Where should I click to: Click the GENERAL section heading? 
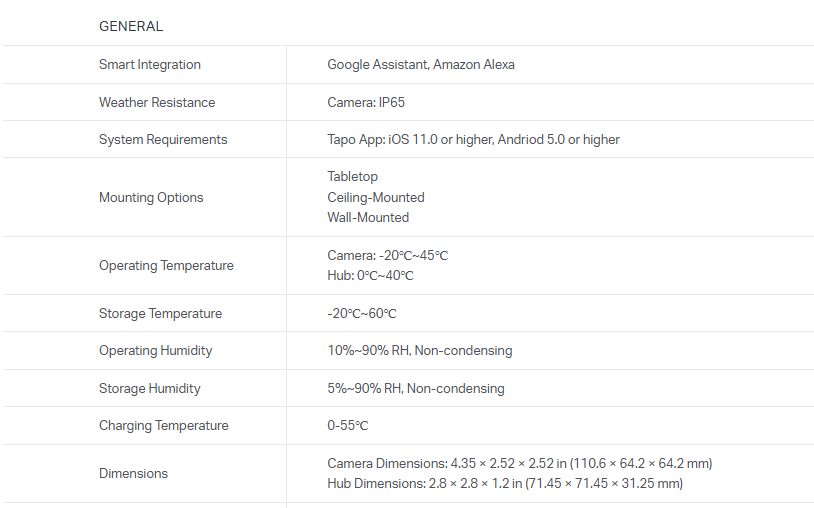(131, 26)
